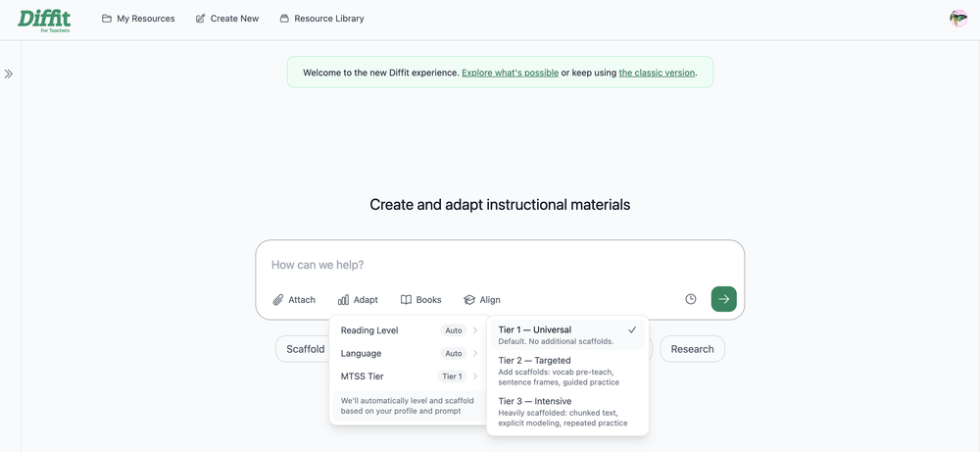The width and height of the screenshot is (980, 452).
Task: Open My Resources in top navigation
Action: point(138,18)
